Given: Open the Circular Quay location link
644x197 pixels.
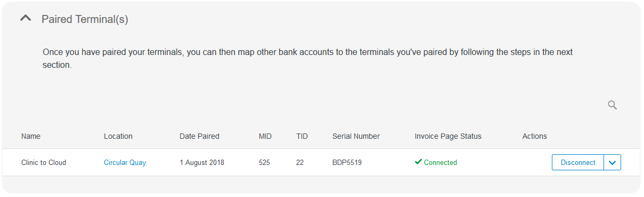Looking at the screenshot, I should coord(125,163).
